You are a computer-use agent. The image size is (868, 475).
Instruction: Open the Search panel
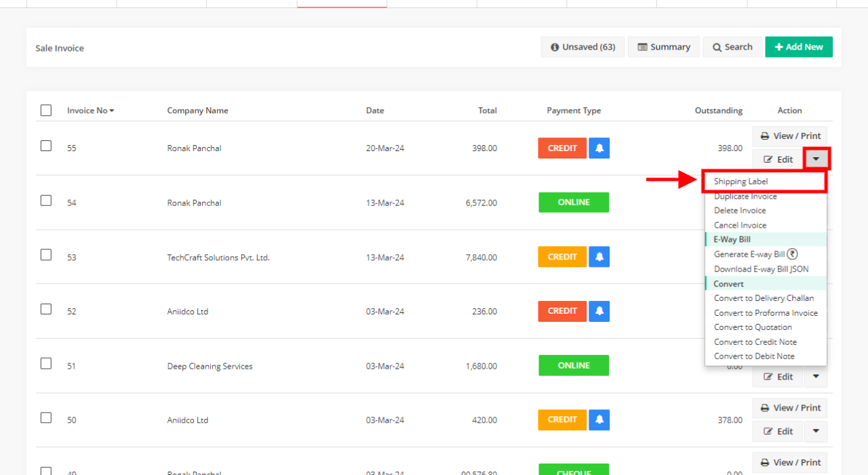732,47
